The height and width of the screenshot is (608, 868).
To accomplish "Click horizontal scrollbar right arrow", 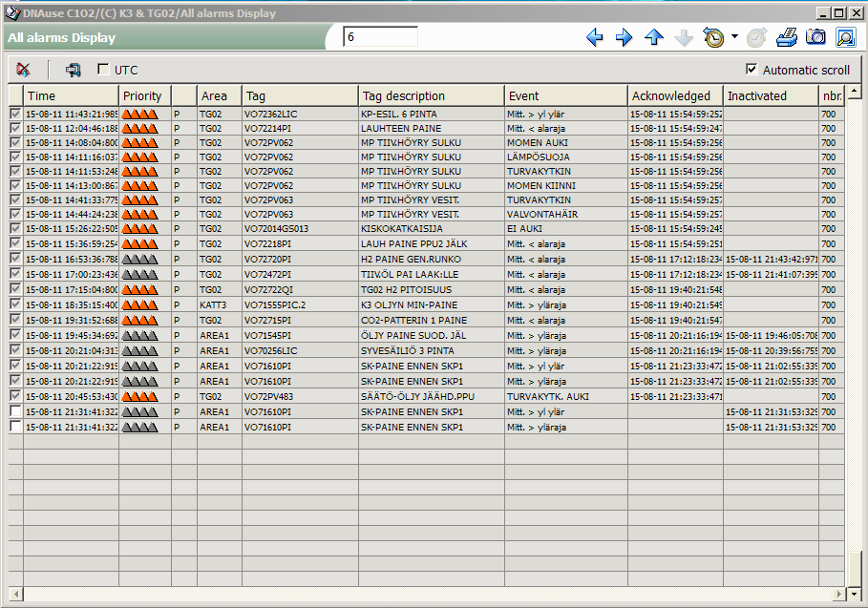I will tap(838, 595).
